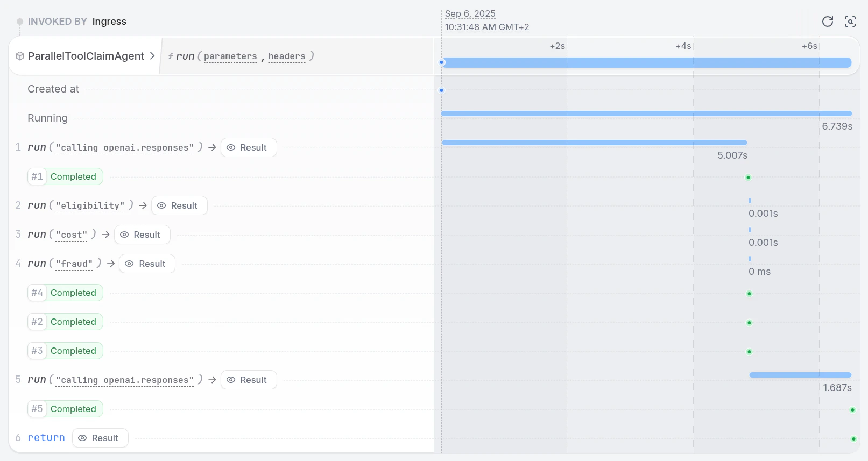Screen dimensions: 868x461
Task: Click the 6.739s duration label
Action: (x=837, y=126)
